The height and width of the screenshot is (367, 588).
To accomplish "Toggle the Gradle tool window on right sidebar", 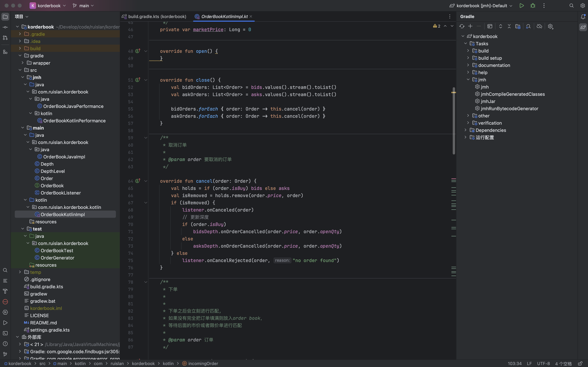I will (x=583, y=27).
